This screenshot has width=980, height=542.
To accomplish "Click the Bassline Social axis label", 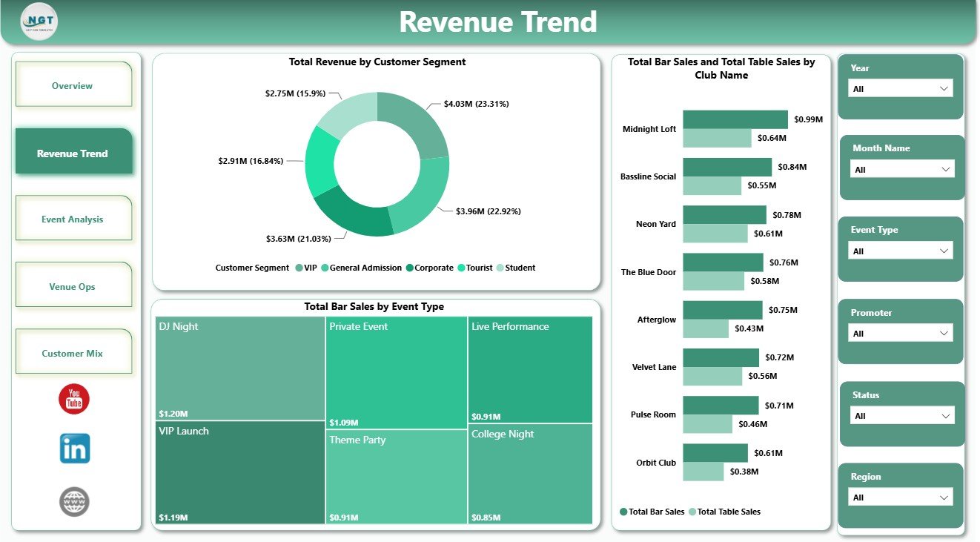I will coord(649,176).
